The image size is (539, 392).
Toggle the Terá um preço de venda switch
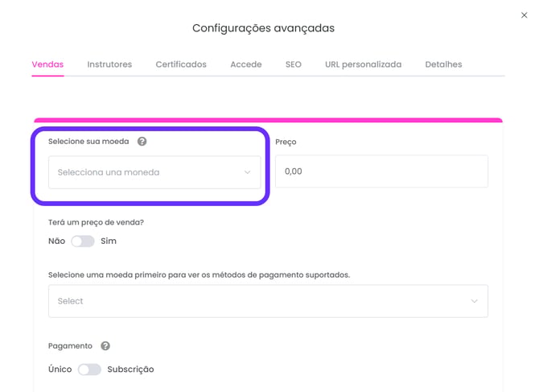[83, 241]
